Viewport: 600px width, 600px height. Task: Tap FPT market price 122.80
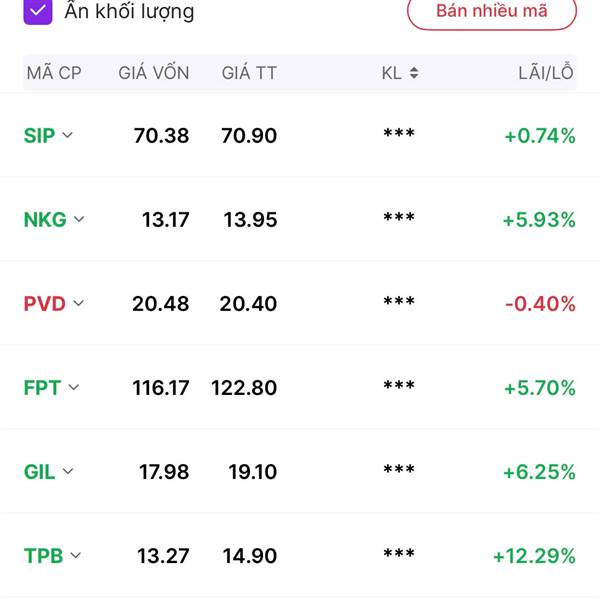pos(244,388)
